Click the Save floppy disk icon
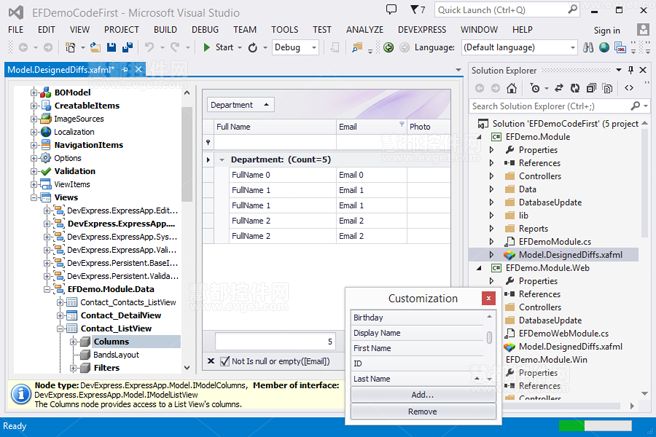 (x=111, y=48)
